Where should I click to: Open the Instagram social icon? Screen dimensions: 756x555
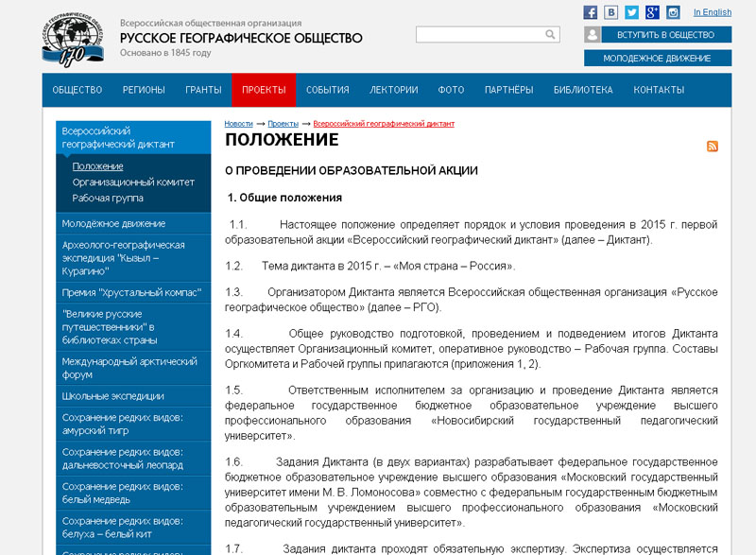coord(673,12)
